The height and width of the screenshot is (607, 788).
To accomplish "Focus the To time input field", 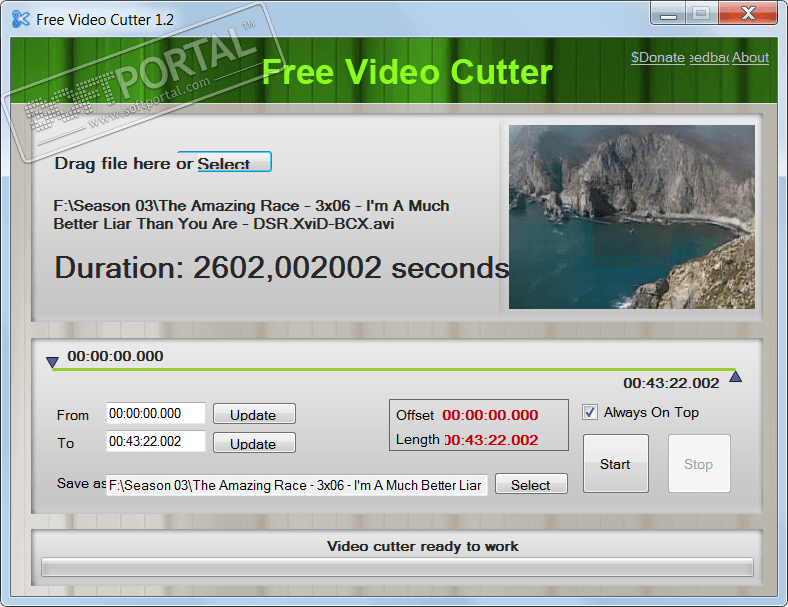I will [156, 441].
